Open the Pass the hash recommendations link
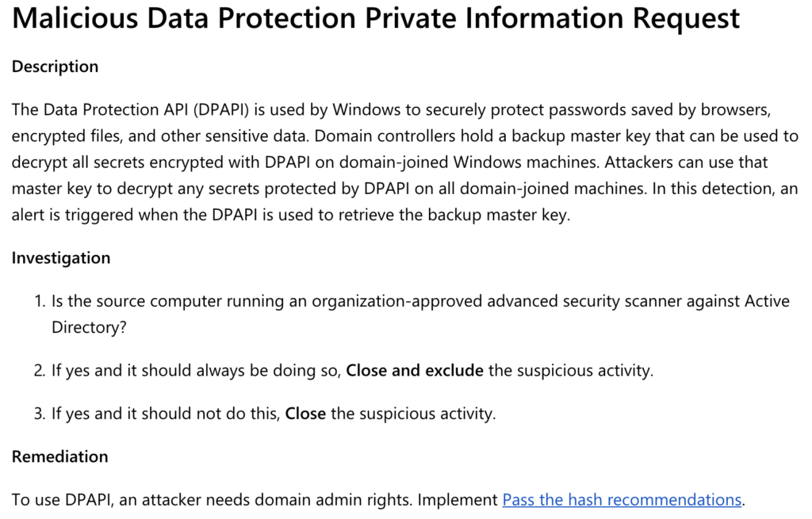 point(622,500)
